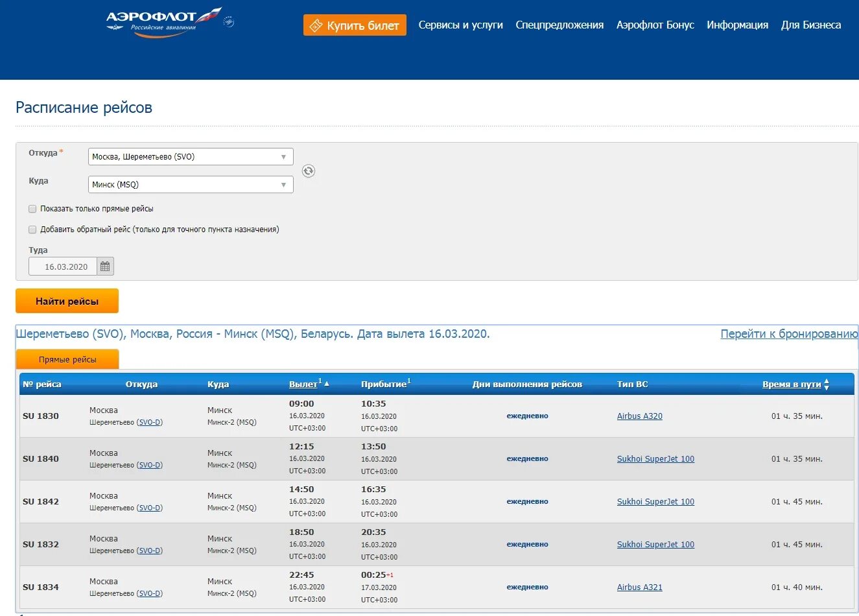Sort by travel time with the arrows icon
Screen dimensions: 859x616
(826, 385)
